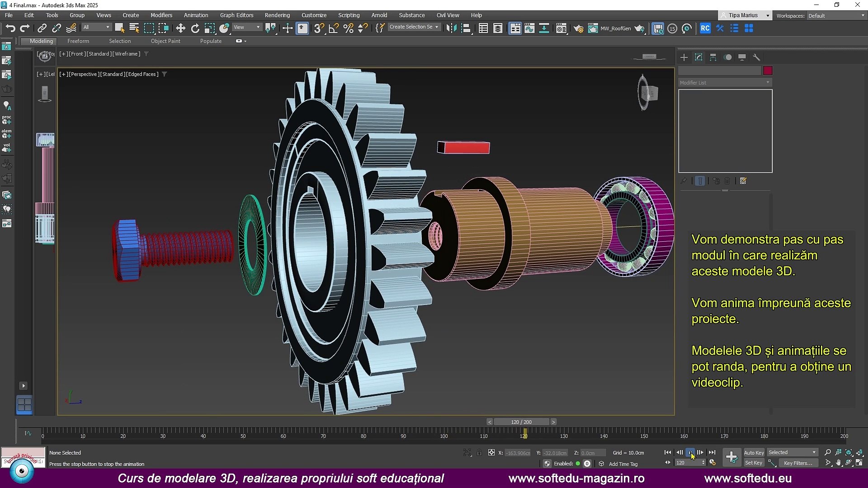The height and width of the screenshot is (488, 868).
Task: Open the Rendering menu
Action: coord(277,15)
